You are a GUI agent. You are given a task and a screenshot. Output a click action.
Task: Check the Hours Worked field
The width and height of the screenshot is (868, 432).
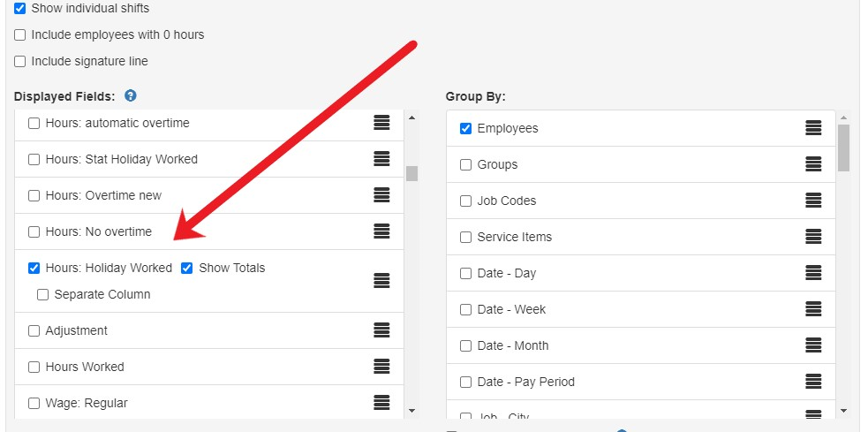pyautogui.click(x=34, y=368)
